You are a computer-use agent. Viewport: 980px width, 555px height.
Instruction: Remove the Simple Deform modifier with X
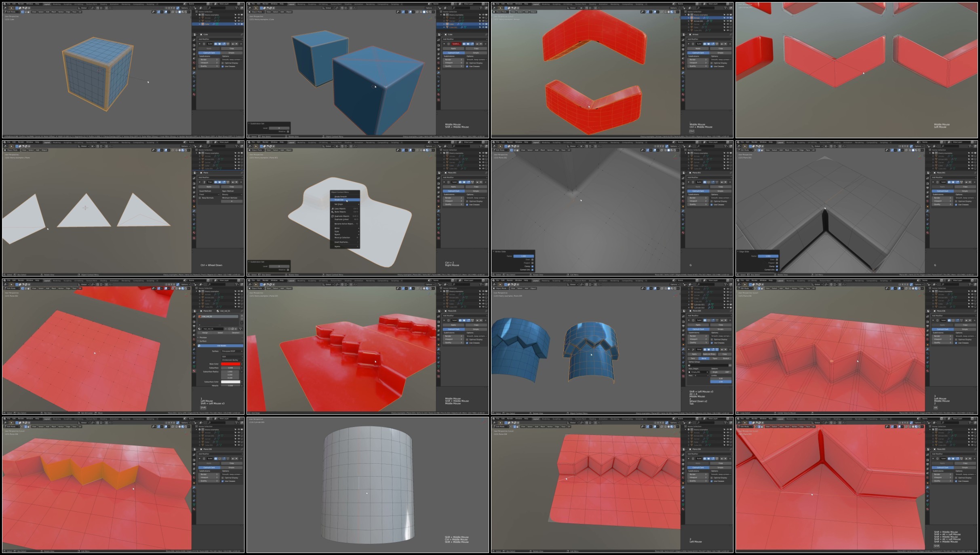point(730,350)
